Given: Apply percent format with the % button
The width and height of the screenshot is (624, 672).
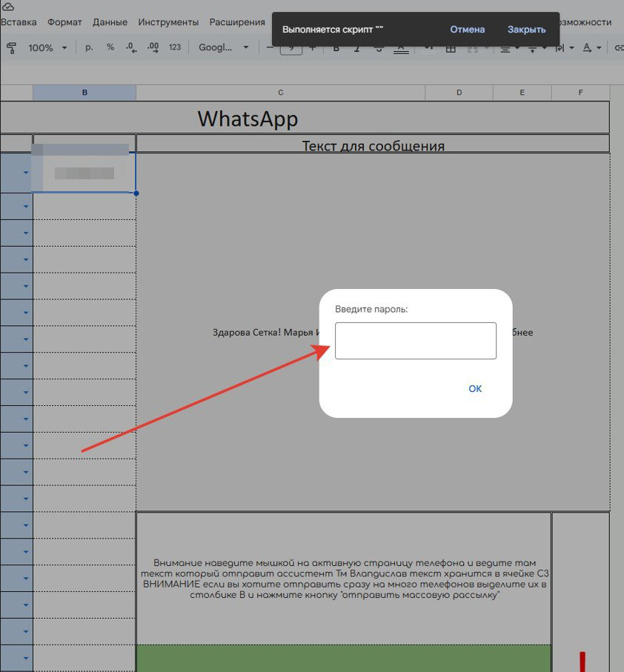Looking at the screenshot, I should coord(110,47).
